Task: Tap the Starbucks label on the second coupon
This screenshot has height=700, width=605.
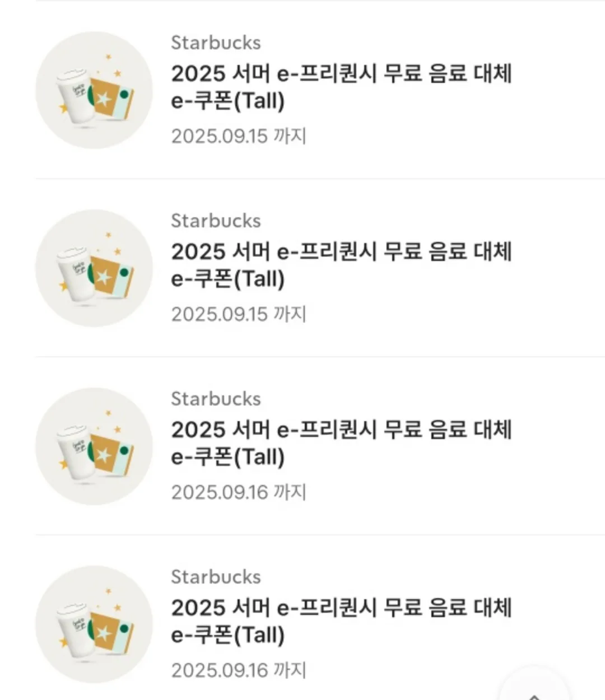Action: [216, 221]
